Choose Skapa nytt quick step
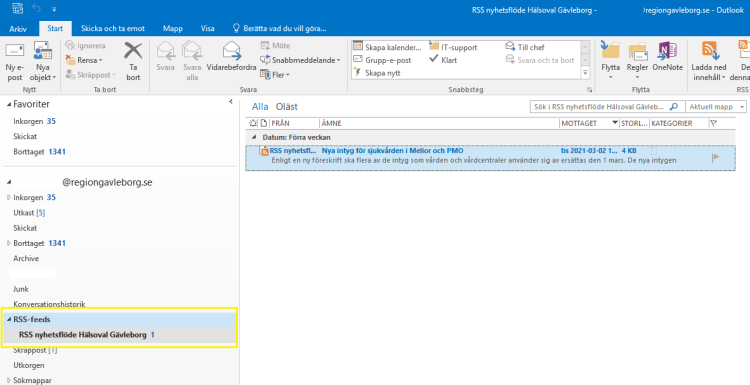The width and height of the screenshot is (750, 385). click(376, 73)
